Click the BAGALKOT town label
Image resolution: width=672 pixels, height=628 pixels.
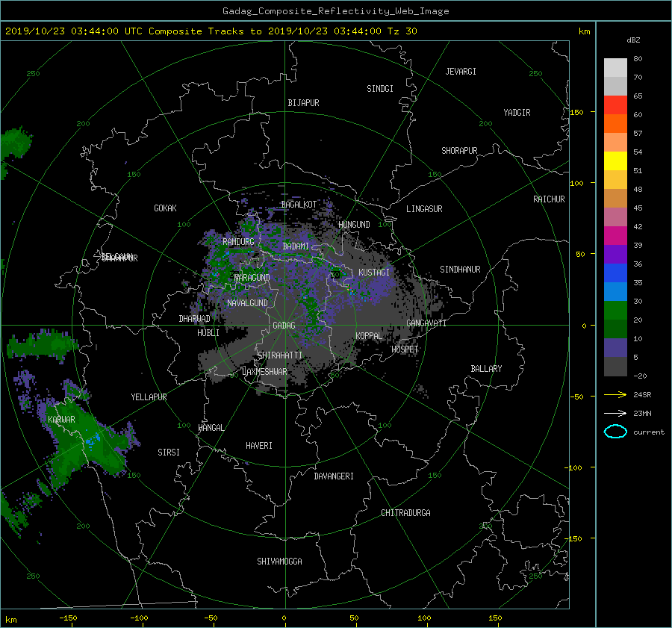pos(299,205)
